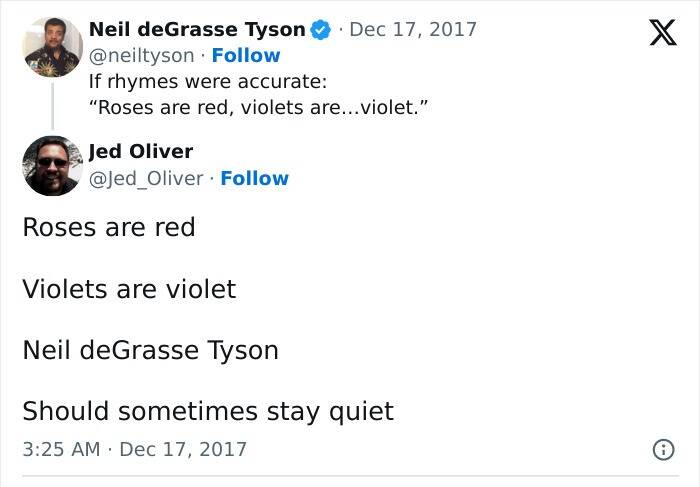Open the 3:25 AM · Dec 17, 2017 timestamp
The width and height of the screenshot is (700, 487).
click(x=134, y=450)
